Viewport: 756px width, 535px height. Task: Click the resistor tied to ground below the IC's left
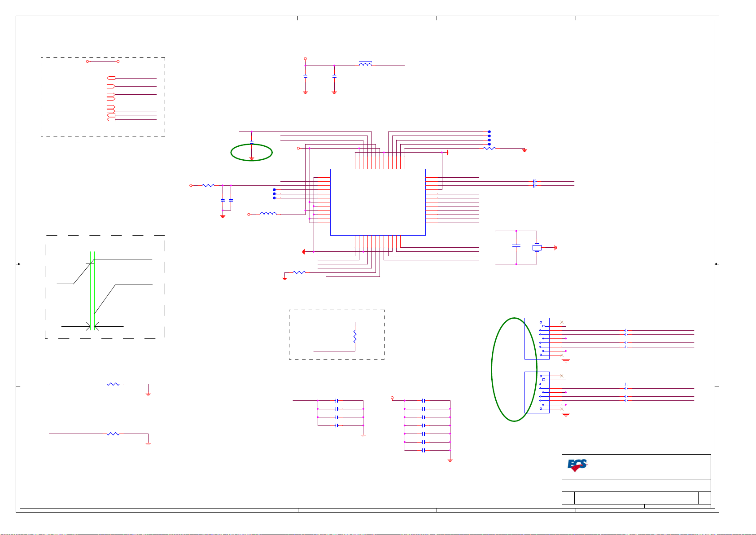(x=299, y=272)
